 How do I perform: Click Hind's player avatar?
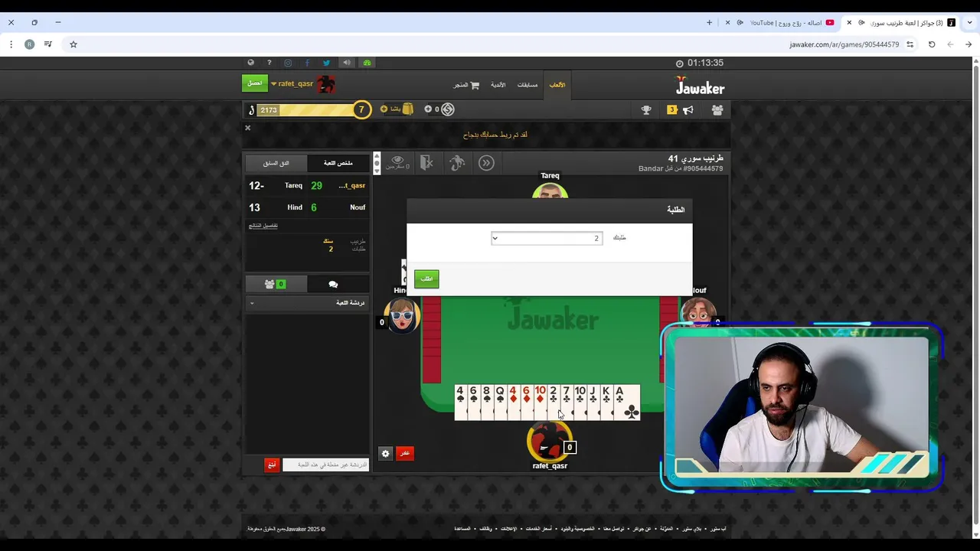[x=401, y=315]
